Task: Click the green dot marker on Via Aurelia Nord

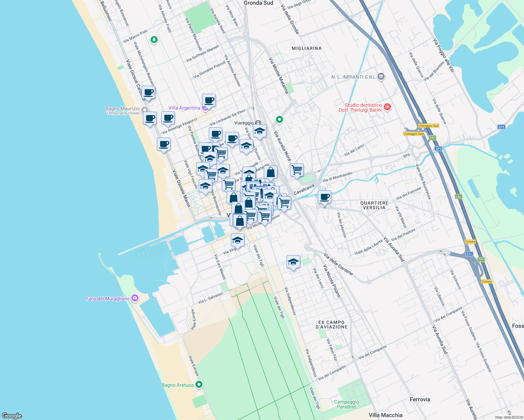Action: click(279, 119)
